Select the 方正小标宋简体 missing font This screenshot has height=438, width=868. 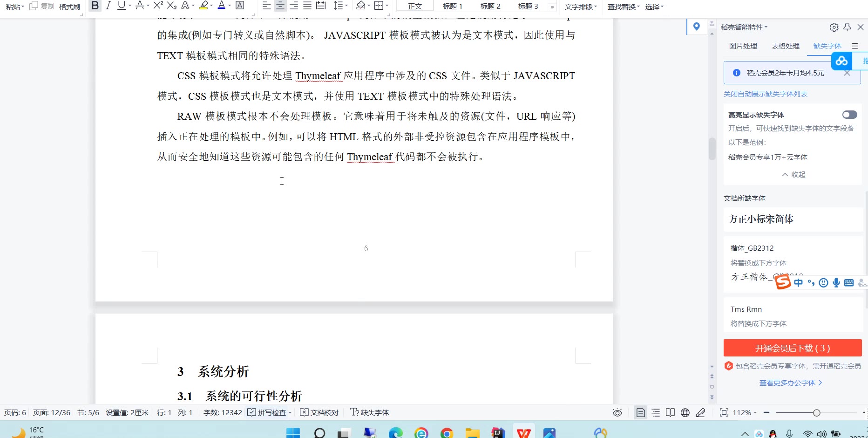[x=793, y=219]
